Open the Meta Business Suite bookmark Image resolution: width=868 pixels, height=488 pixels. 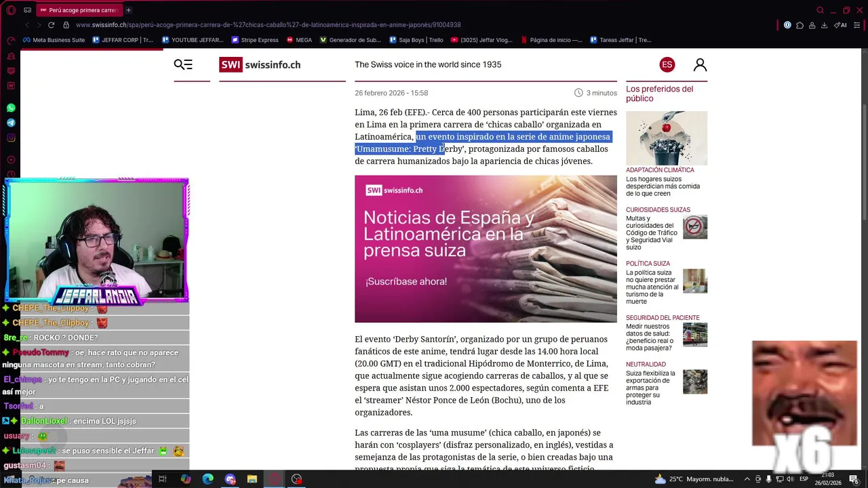pos(54,40)
